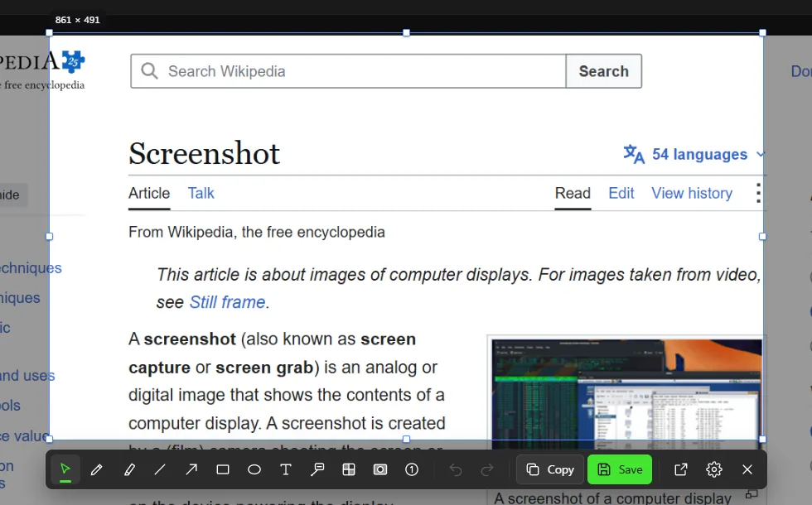
Task: Choose the rectangle shape tool
Action: tap(223, 469)
